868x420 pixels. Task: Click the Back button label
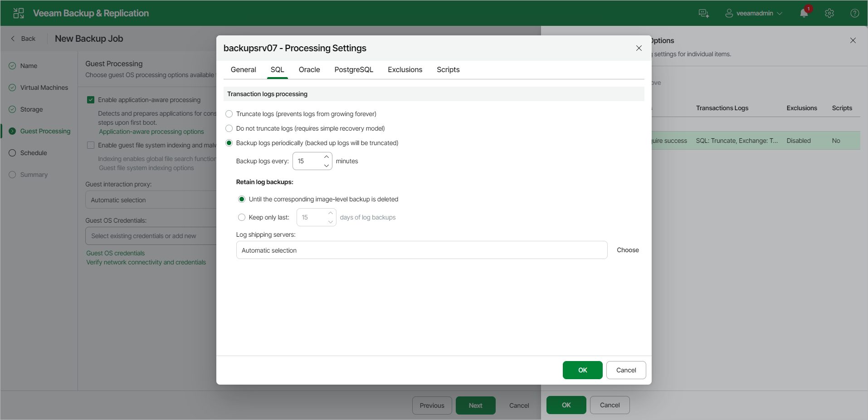click(x=28, y=39)
